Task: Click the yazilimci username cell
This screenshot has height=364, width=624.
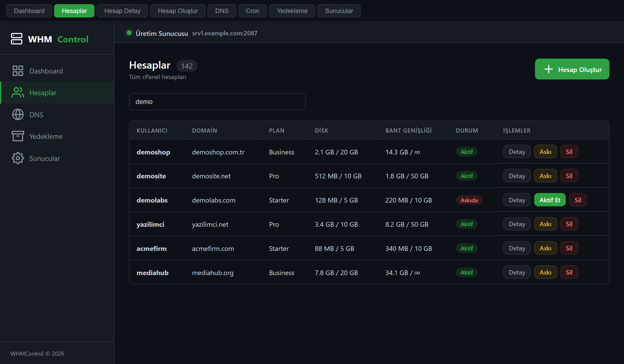Action: pos(150,224)
